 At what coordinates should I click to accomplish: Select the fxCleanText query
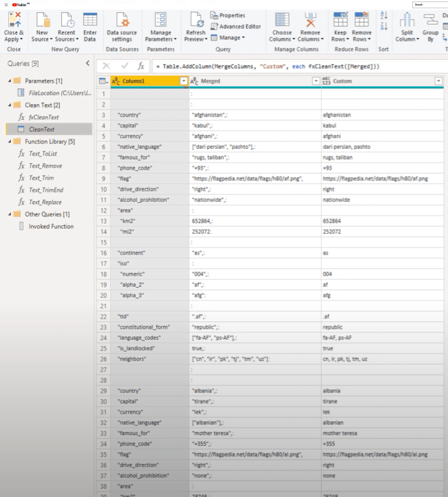pos(43,117)
